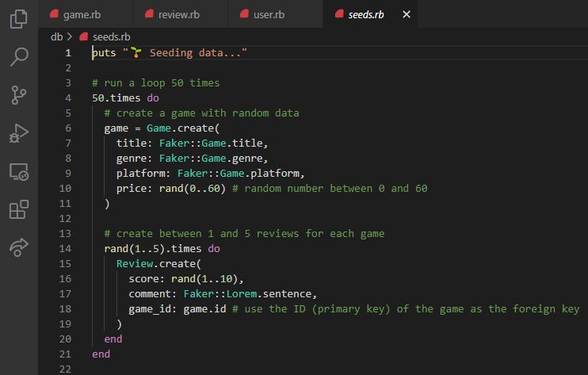Click line number 4 in gutter
The height and width of the screenshot is (375, 588).
coord(68,98)
